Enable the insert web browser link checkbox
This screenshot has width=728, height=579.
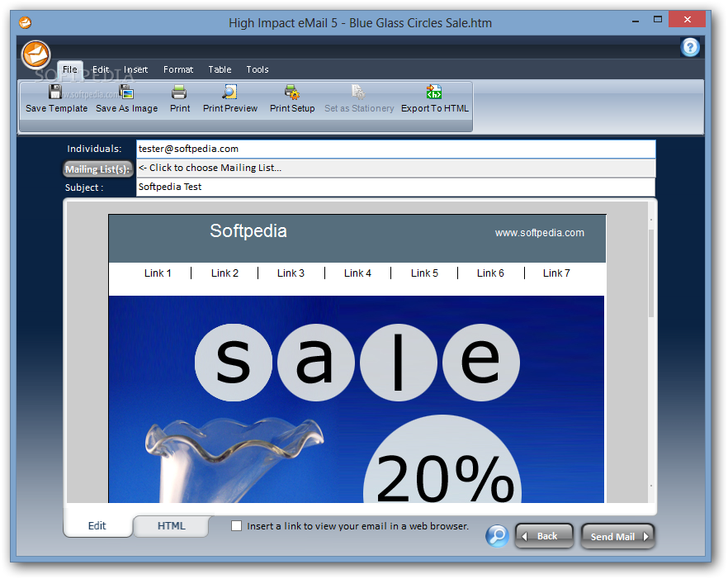(236, 525)
